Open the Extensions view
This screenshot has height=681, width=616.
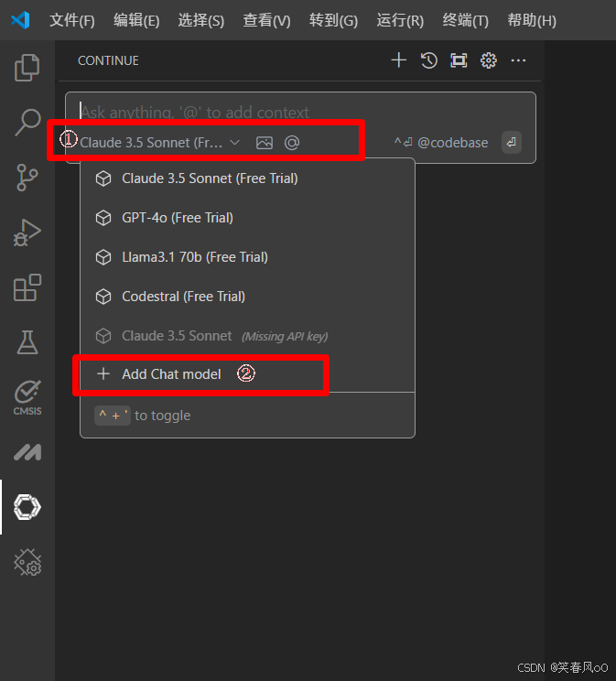[27, 287]
